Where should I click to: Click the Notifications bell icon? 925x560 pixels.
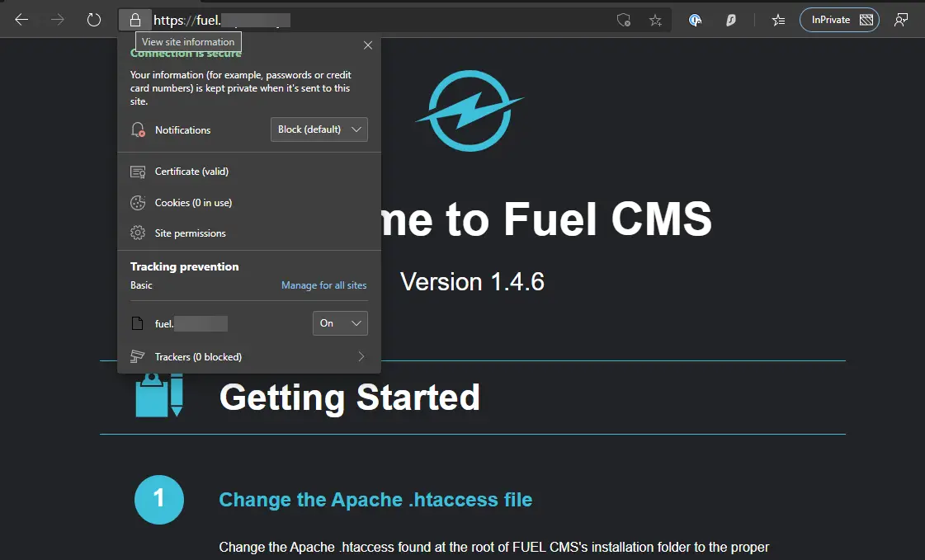pos(138,129)
